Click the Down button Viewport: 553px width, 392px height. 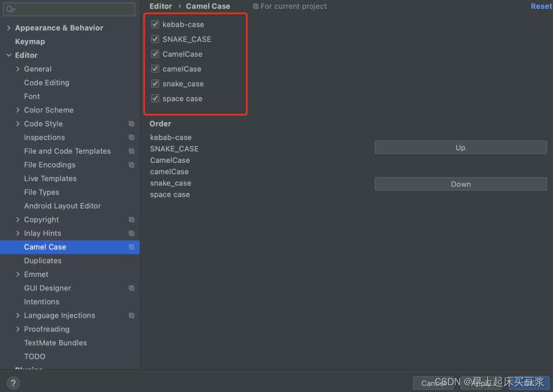(x=461, y=184)
